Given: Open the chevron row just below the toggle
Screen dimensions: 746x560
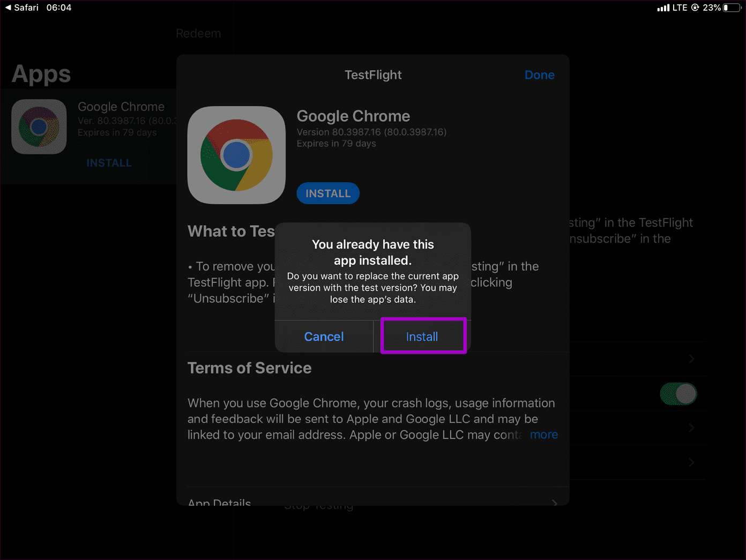Looking at the screenshot, I should pyautogui.click(x=691, y=428).
